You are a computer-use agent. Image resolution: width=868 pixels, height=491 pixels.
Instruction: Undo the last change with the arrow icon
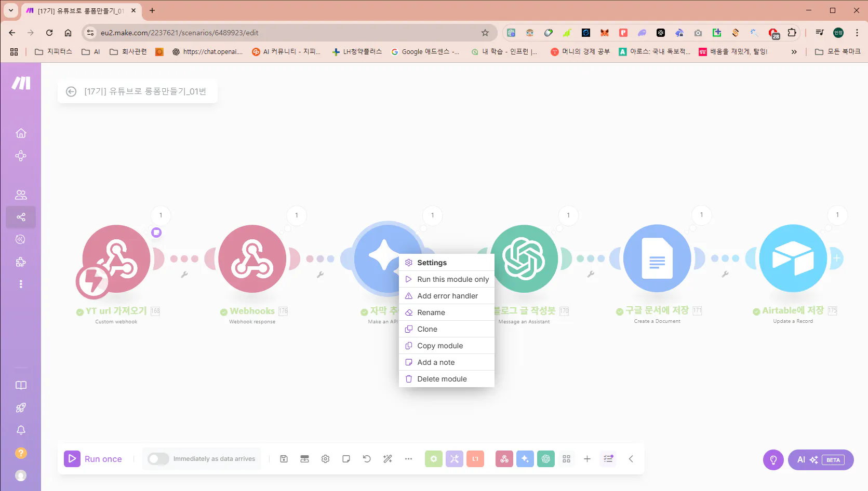coord(367,459)
